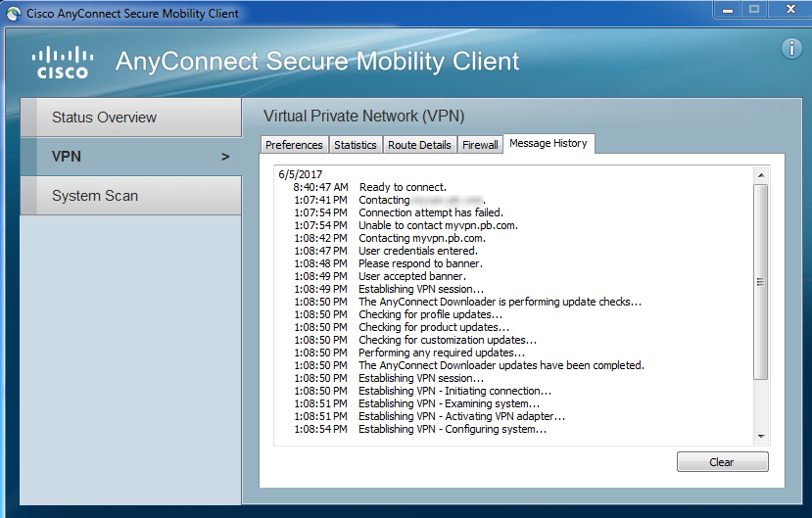Close the AnyConnect window

(x=790, y=10)
